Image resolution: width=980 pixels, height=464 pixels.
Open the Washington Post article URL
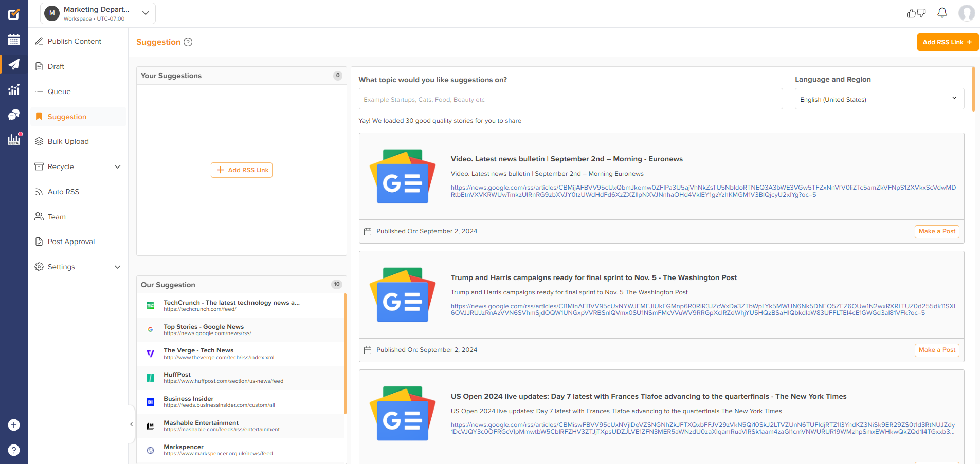(x=703, y=309)
